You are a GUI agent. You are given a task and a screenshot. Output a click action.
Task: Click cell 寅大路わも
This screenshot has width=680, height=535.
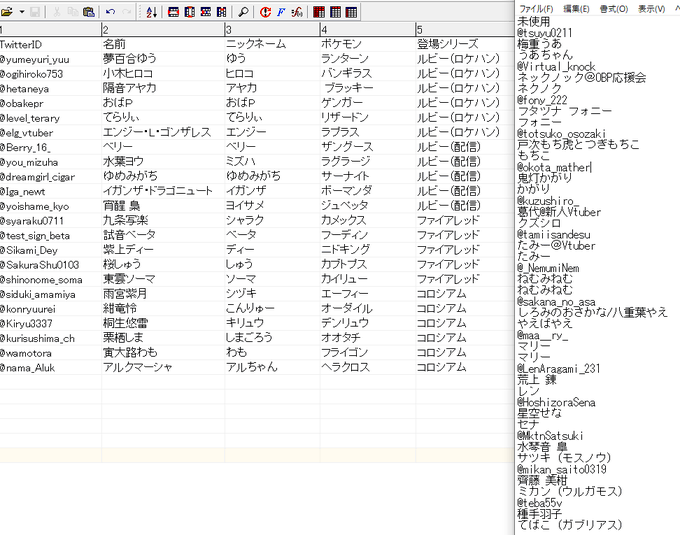[163, 353]
